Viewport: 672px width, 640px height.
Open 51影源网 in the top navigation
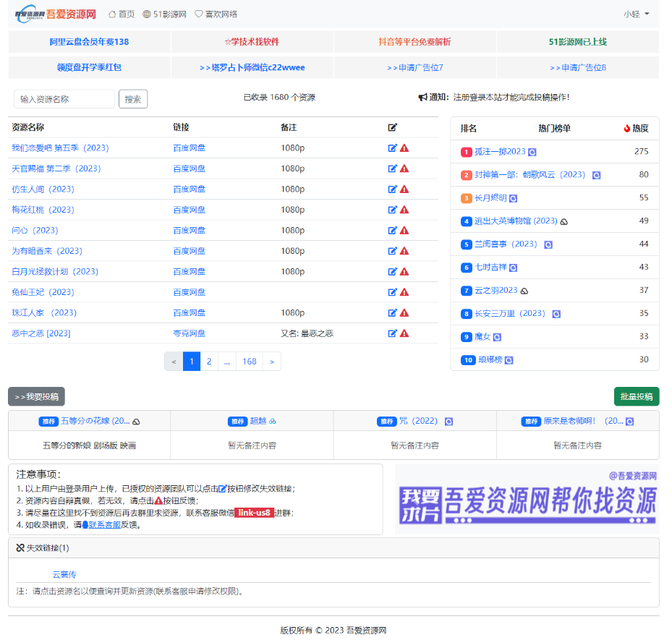tap(164, 14)
